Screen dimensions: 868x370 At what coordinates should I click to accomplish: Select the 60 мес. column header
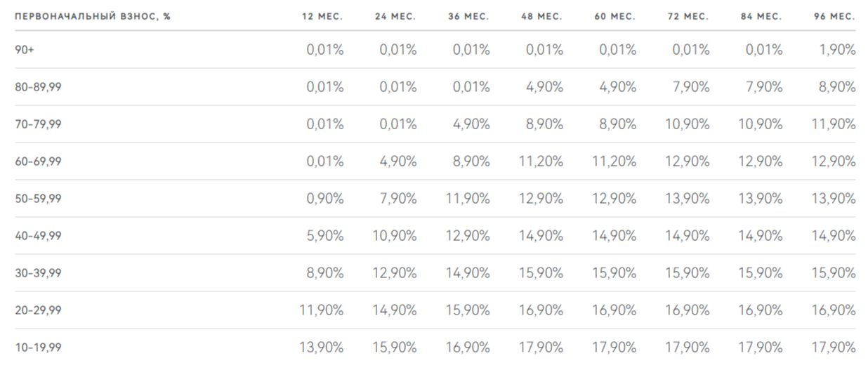point(614,17)
